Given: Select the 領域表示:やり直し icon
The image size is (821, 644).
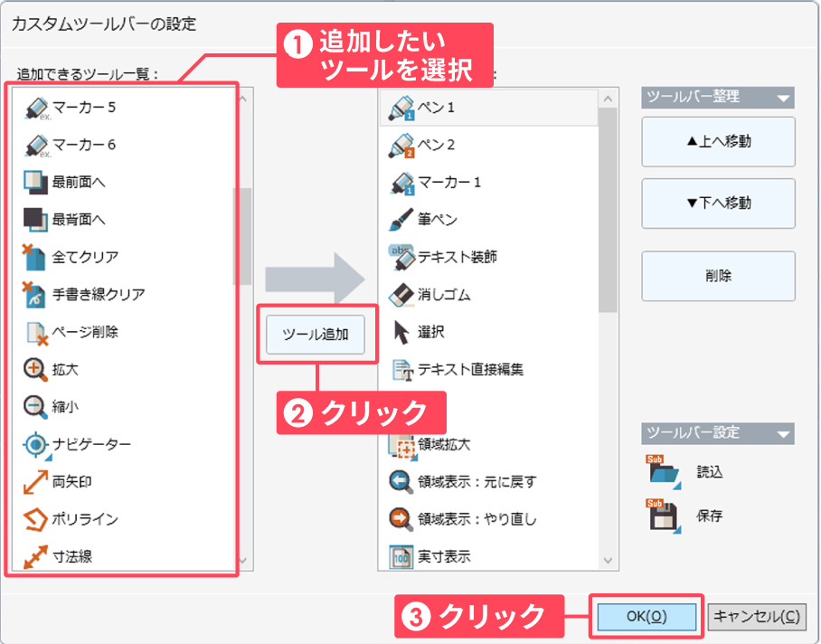Looking at the screenshot, I should pos(401,519).
